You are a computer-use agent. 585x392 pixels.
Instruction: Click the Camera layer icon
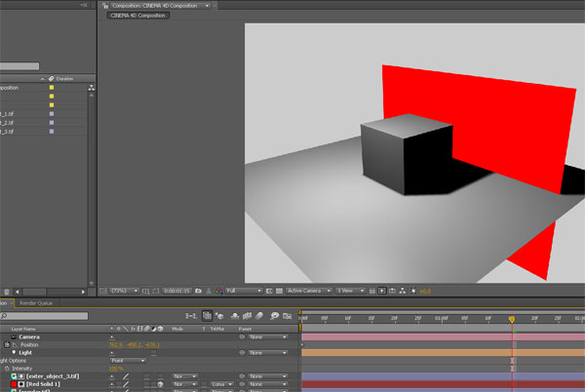click(x=14, y=336)
